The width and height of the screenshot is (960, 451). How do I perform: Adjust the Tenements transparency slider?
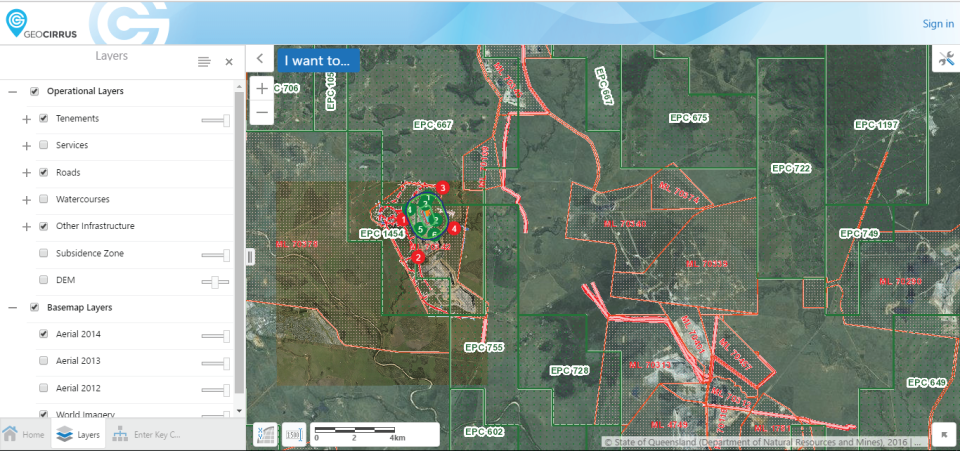[216, 120]
